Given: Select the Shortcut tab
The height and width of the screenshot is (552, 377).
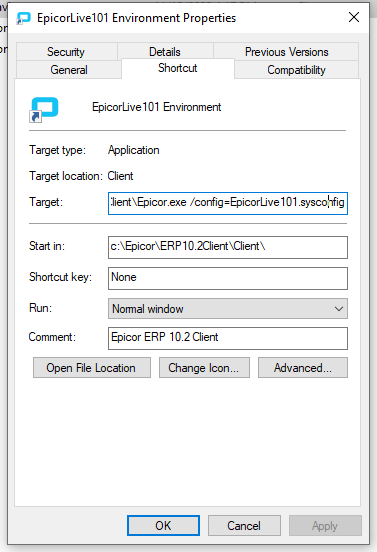Looking at the screenshot, I should pyautogui.click(x=178, y=68).
